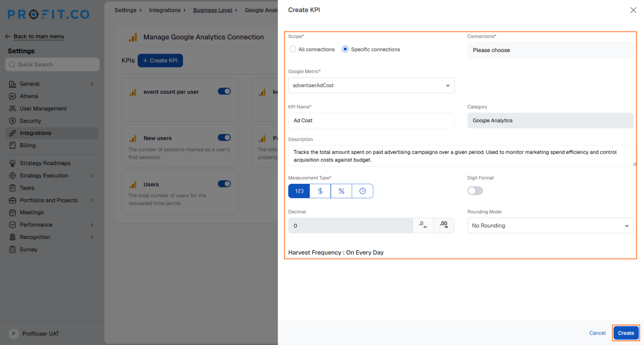This screenshot has height=345, width=644.
Task: Open Integrations breadcrumb
Action: coord(165,10)
